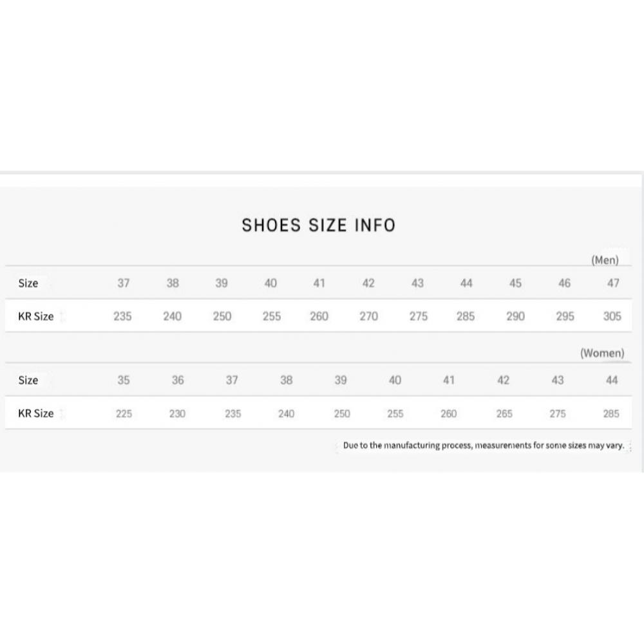Screen dimensions: 644x644
Task: Click KR size 225 in Women table
Action: [x=124, y=414]
